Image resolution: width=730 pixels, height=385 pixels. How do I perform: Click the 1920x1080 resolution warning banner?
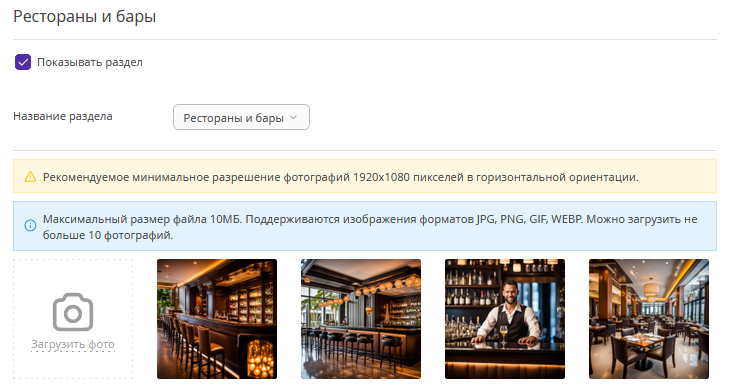[365, 176]
